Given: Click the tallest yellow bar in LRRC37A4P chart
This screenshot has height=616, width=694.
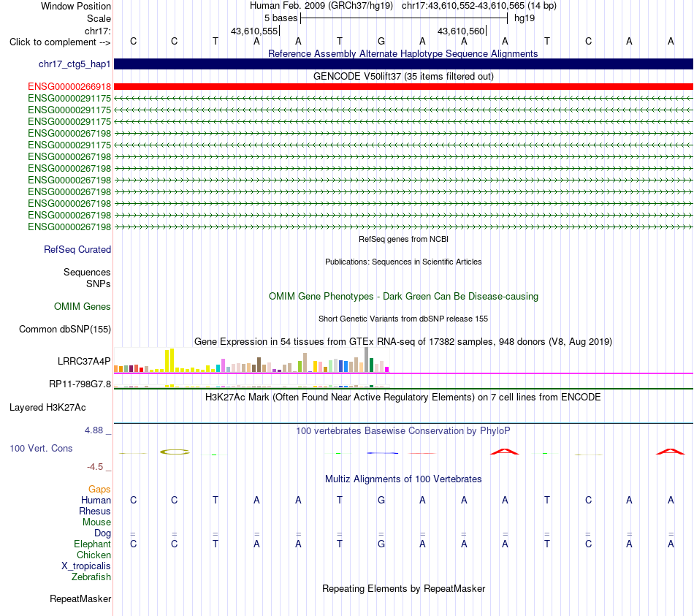Looking at the screenshot, I should click(x=172, y=360).
